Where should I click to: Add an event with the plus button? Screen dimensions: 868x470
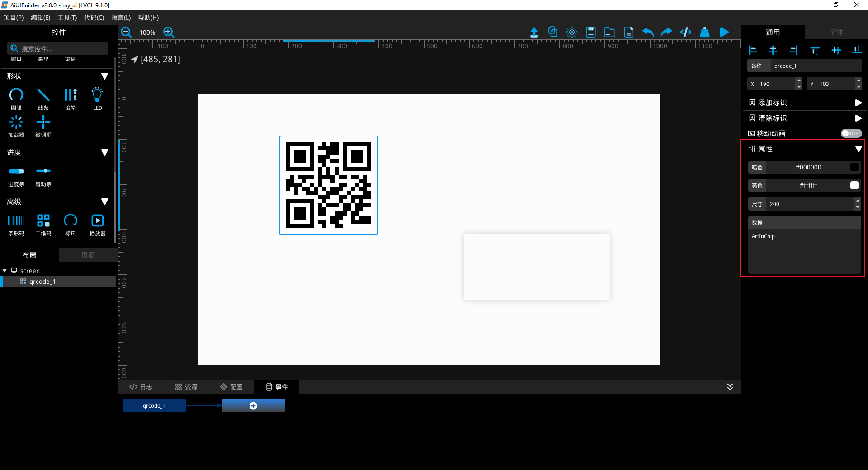pyautogui.click(x=253, y=405)
